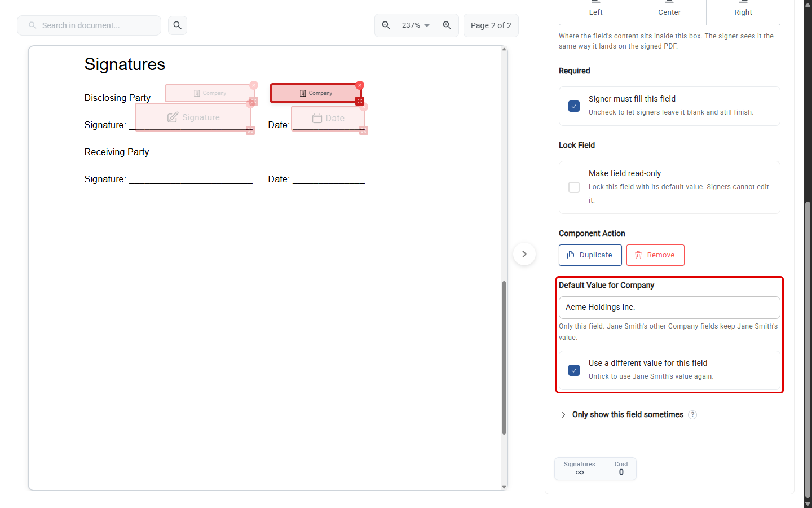
Task: Select the faded Company field on the document
Action: [x=209, y=93]
